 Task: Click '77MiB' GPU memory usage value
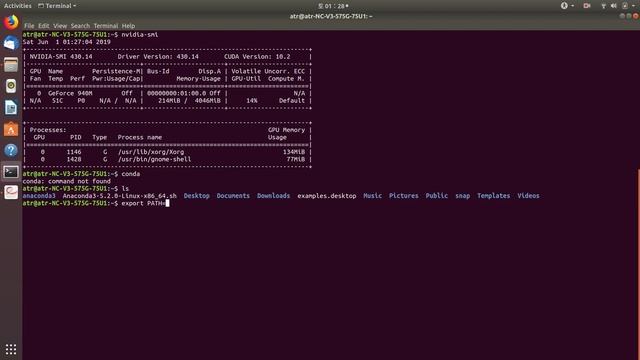click(296, 159)
